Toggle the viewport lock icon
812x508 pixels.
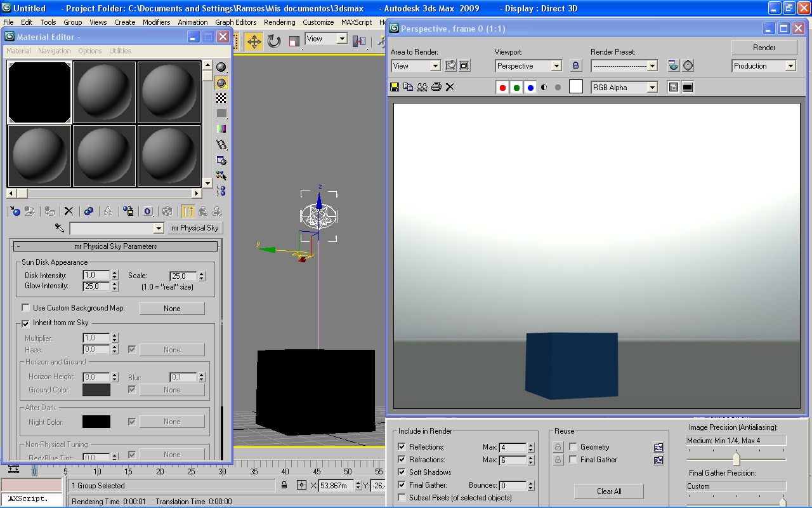pyautogui.click(x=575, y=65)
